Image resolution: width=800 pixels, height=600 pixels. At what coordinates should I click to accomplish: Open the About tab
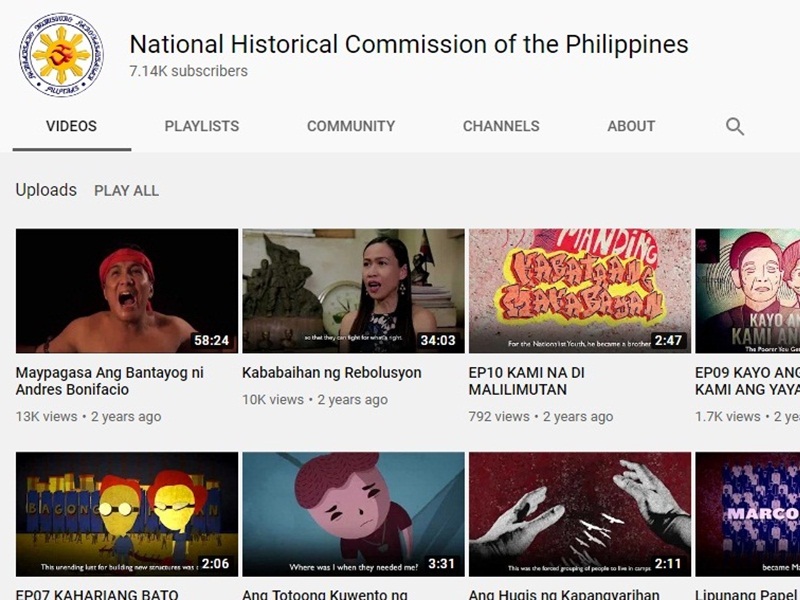click(x=631, y=126)
